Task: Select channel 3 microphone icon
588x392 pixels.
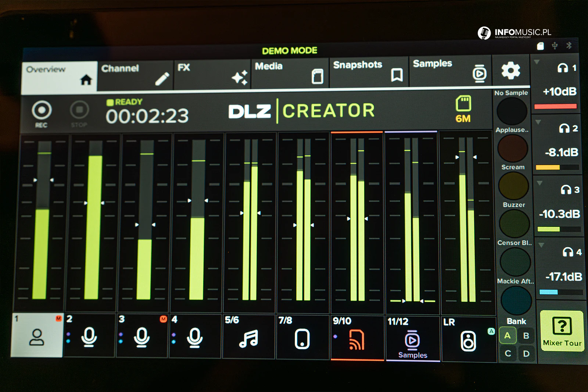Action: point(142,336)
